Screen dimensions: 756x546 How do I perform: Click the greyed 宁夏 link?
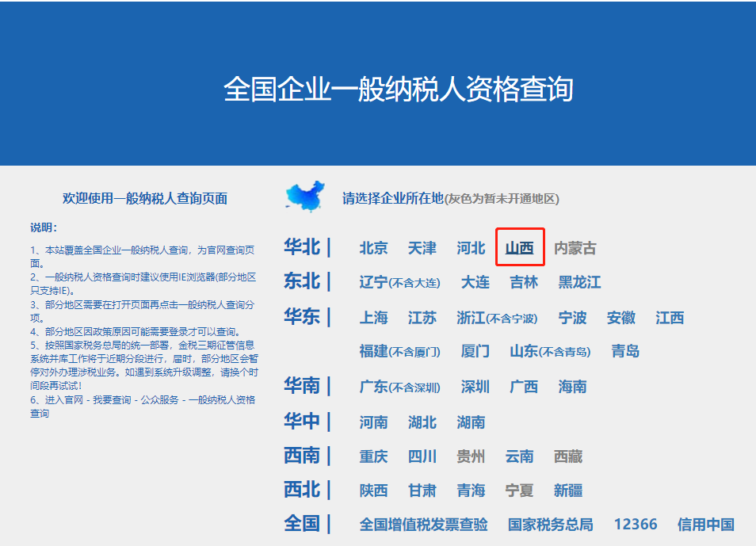point(520,491)
